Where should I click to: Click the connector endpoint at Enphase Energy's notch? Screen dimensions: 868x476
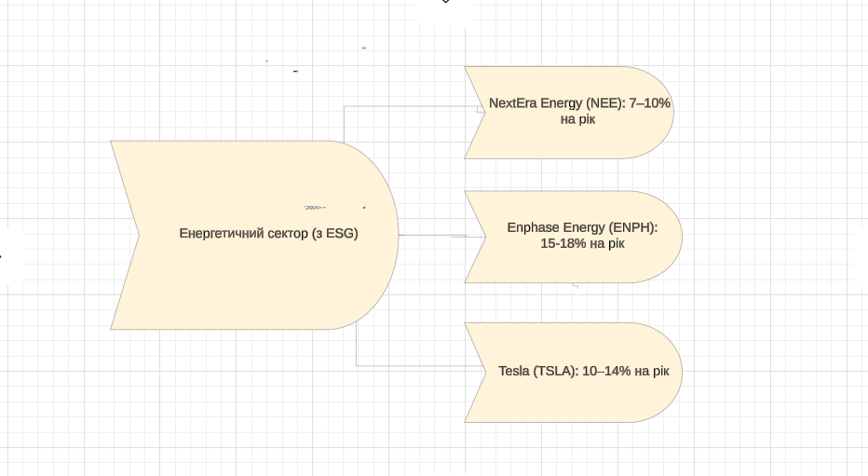click(483, 237)
